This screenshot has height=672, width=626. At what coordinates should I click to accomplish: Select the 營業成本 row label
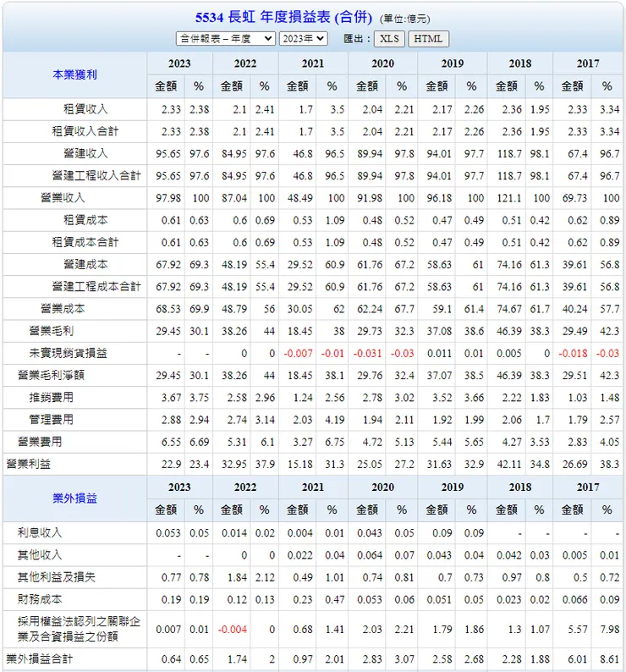63,309
